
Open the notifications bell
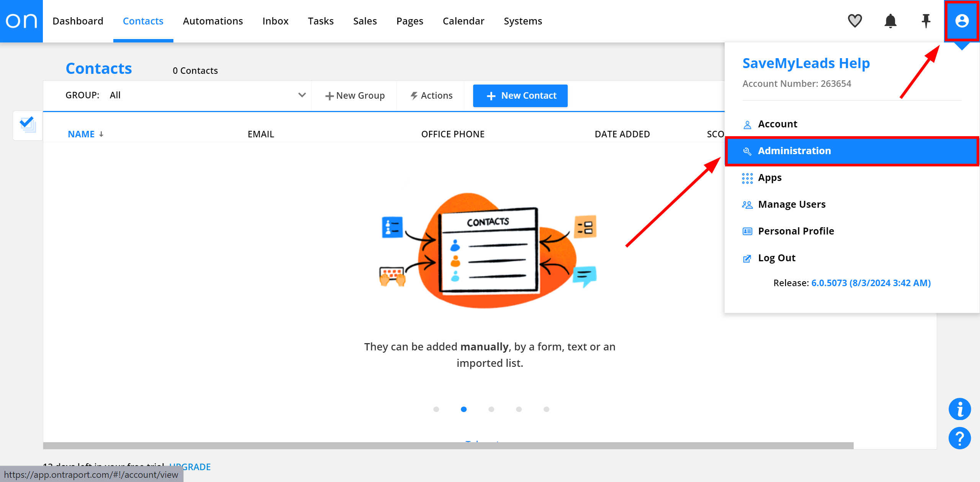pyautogui.click(x=890, y=21)
